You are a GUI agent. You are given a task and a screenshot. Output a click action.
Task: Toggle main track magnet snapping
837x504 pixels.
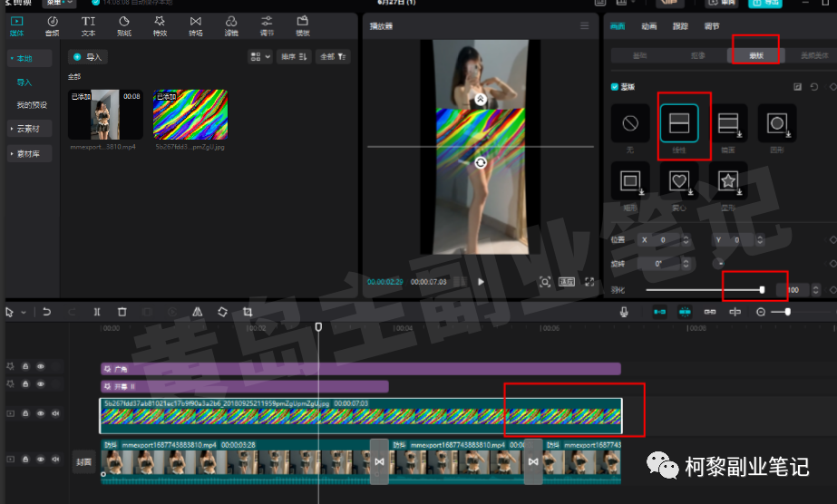[x=660, y=312]
